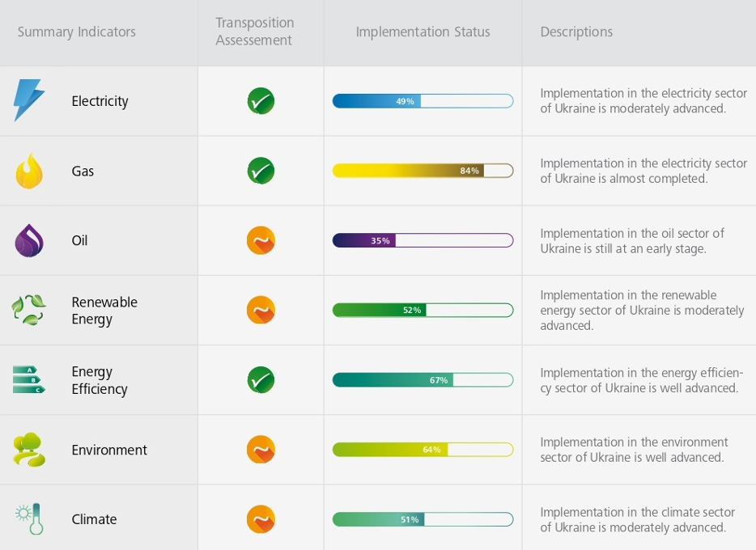Click the Gas 84% progress bar
Screen dimensions: 756x550
[x=423, y=171]
